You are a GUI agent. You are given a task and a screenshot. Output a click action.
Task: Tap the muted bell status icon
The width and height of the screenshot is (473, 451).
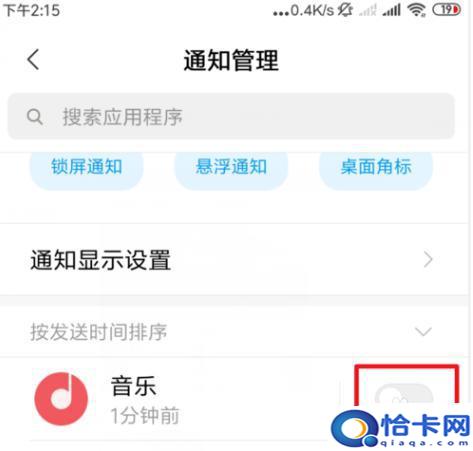point(345,10)
